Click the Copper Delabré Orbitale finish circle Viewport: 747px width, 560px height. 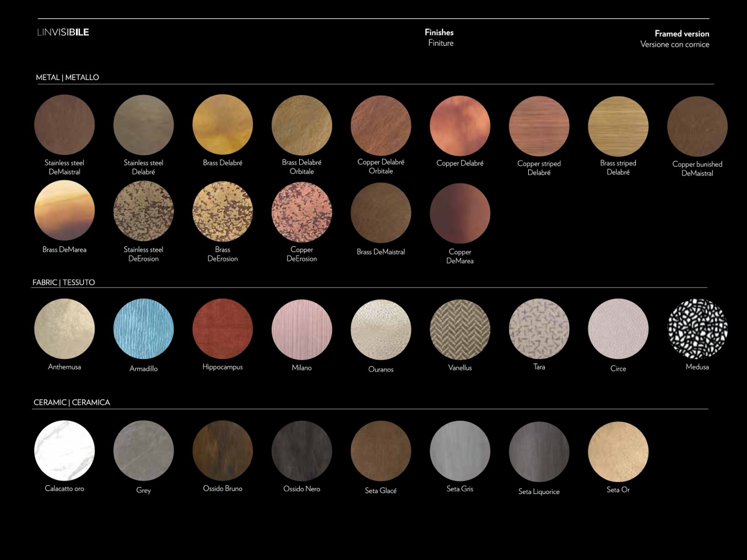(381, 125)
